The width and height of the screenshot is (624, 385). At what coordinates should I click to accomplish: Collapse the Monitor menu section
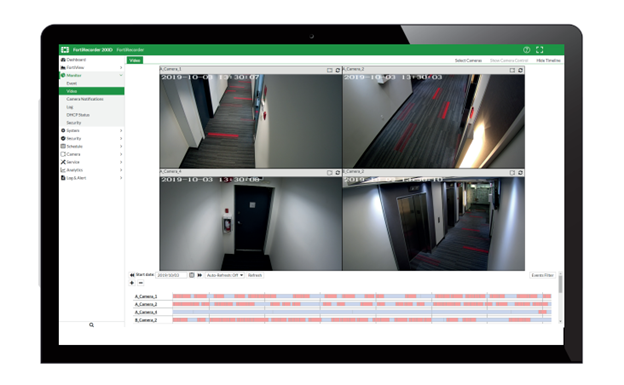(x=92, y=75)
